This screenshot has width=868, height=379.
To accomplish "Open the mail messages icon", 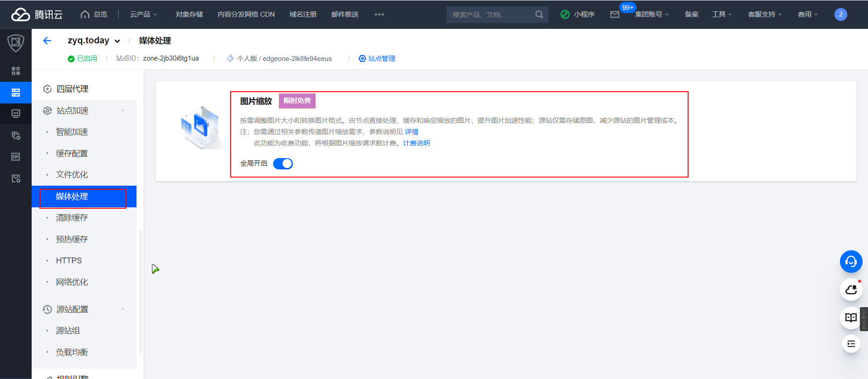I will pyautogui.click(x=614, y=14).
